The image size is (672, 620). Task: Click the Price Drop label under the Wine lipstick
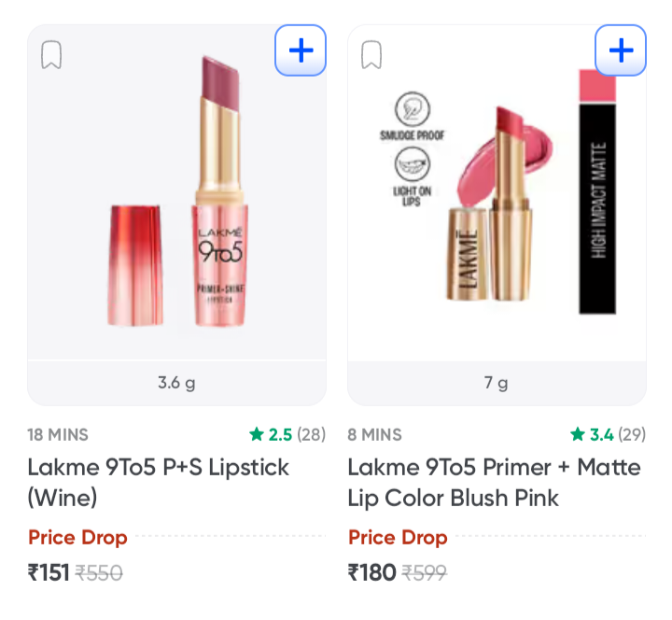tap(77, 537)
